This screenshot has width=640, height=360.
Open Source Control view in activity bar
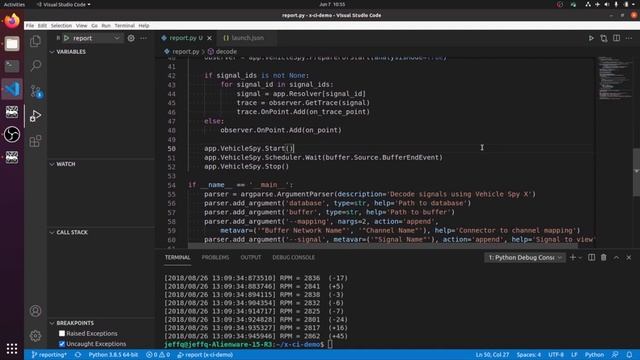coord(36,91)
